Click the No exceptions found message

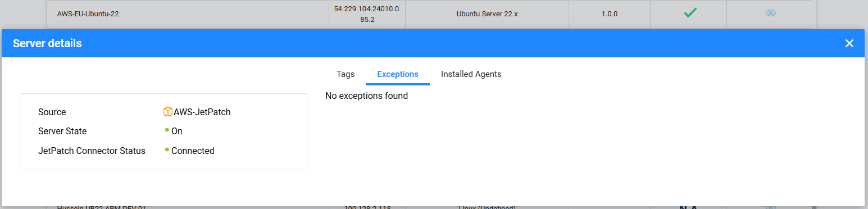(366, 96)
